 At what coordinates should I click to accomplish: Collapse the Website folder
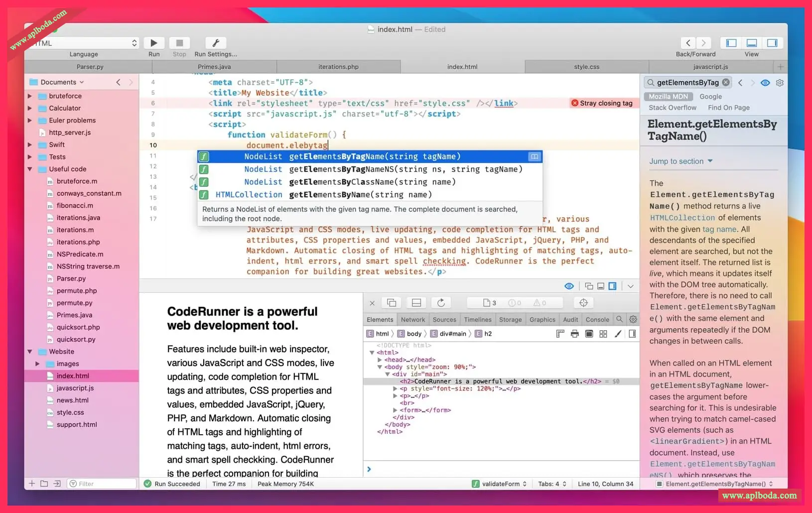click(30, 352)
